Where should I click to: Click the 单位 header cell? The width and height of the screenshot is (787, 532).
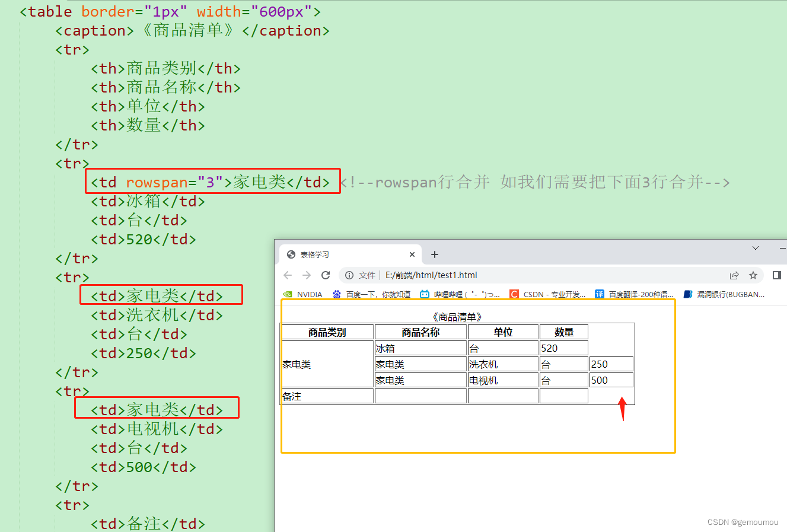503,332
